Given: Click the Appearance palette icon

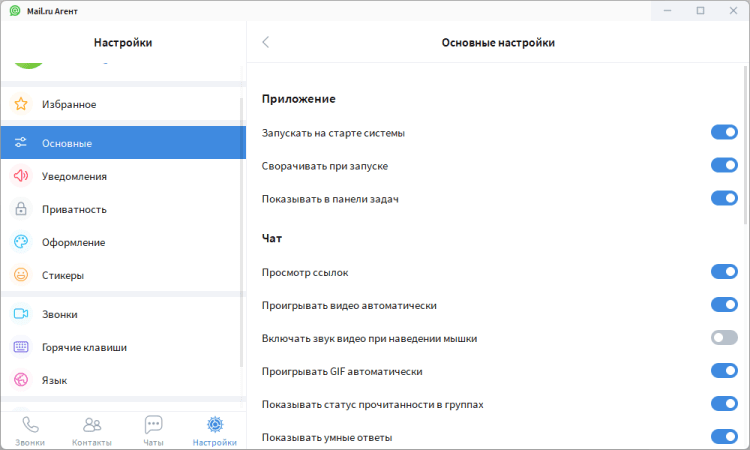Looking at the screenshot, I should (x=21, y=242).
